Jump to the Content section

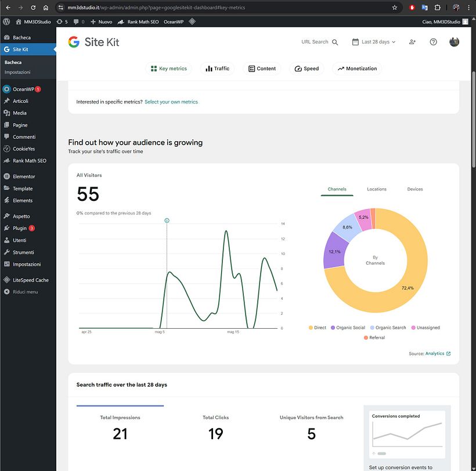click(262, 69)
